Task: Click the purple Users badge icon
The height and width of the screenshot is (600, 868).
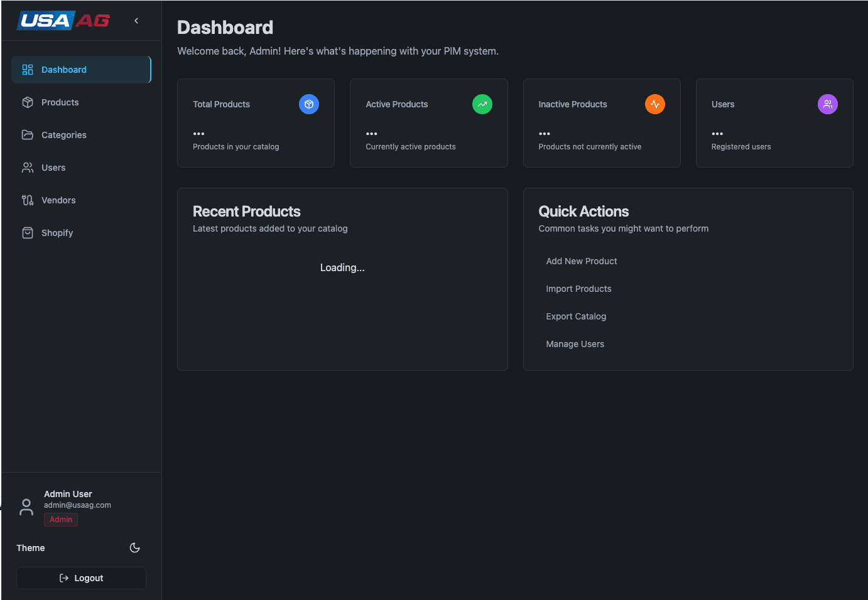Action: [x=827, y=104]
